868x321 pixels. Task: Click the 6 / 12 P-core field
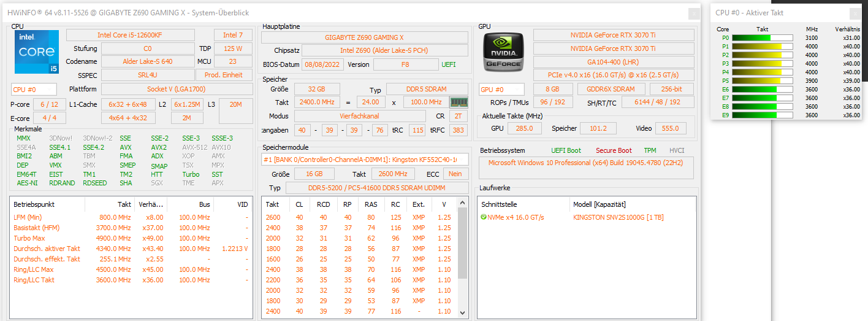coord(49,104)
